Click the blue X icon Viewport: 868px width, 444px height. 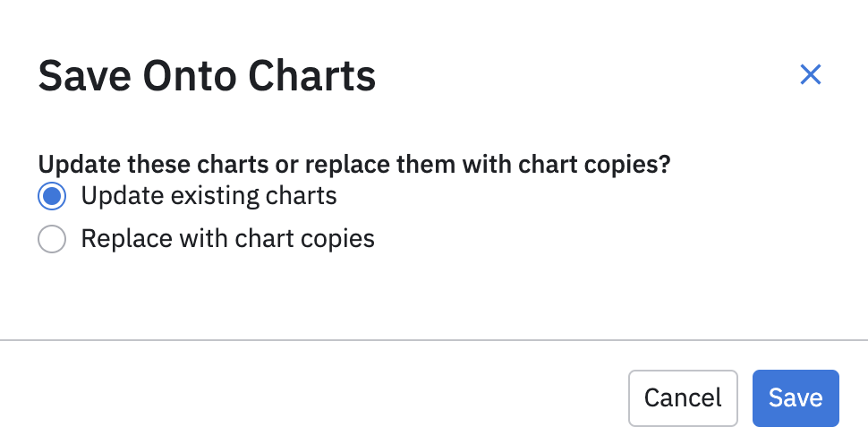(810, 74)
